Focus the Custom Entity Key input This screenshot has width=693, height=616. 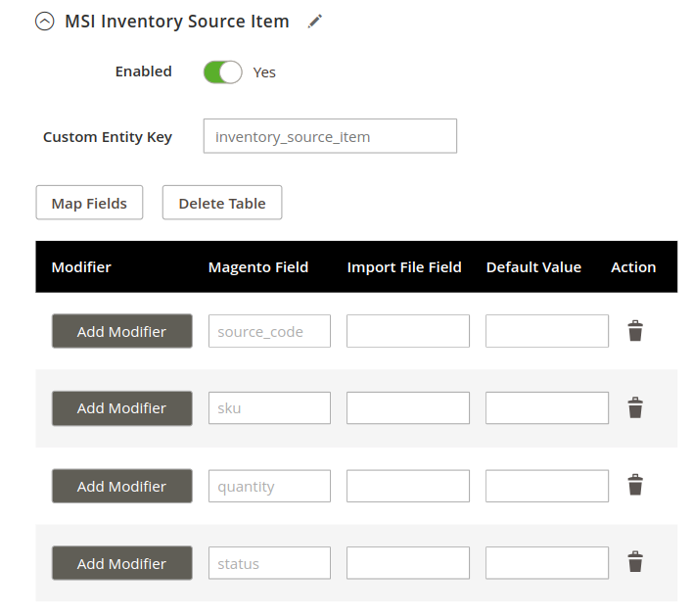[x=330, y=136]
